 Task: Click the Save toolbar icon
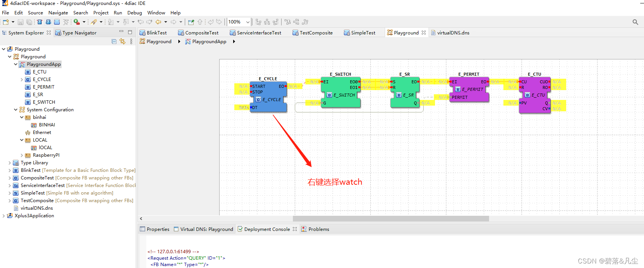[21, 22]
